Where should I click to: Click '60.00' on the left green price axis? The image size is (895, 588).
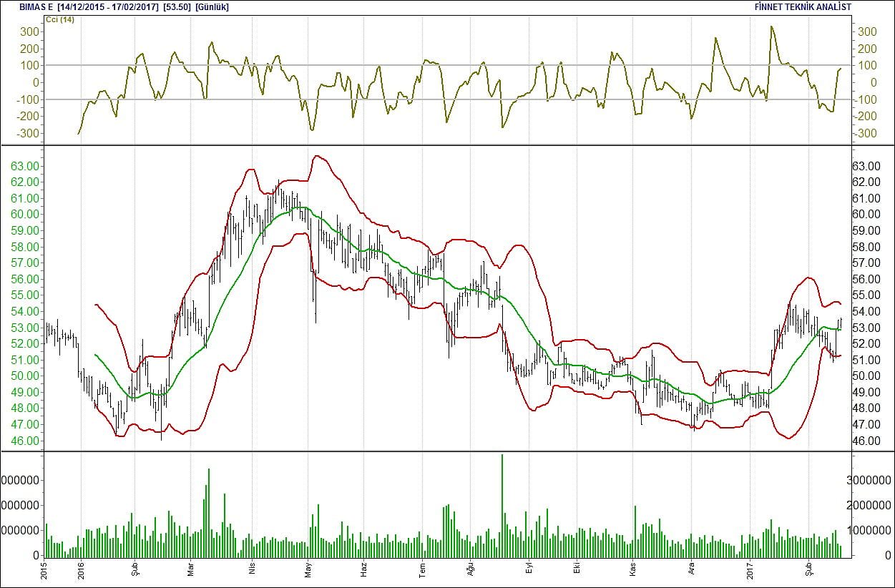tap(25, 215)
